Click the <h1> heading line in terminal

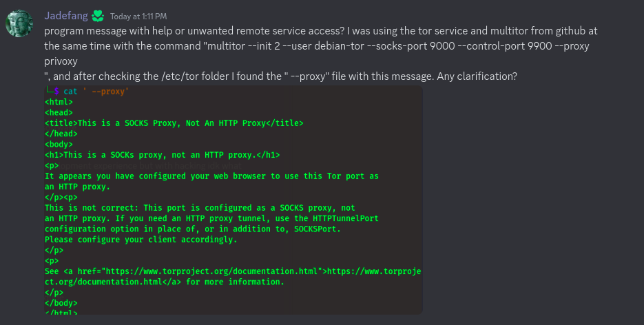[x=163, y=155]
